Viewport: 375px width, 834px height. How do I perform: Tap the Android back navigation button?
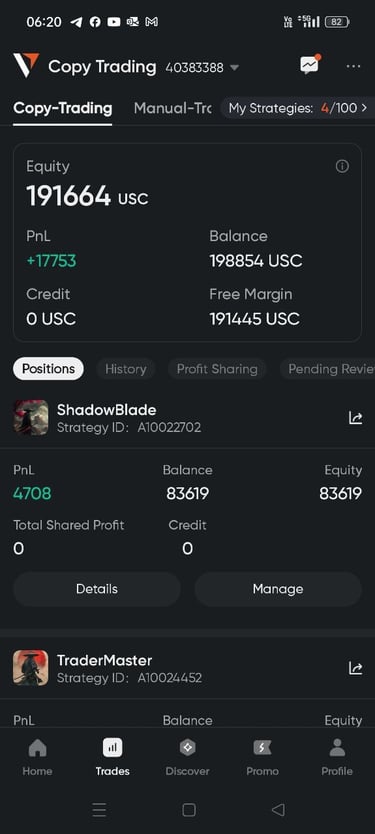click(x=278, y=810)
